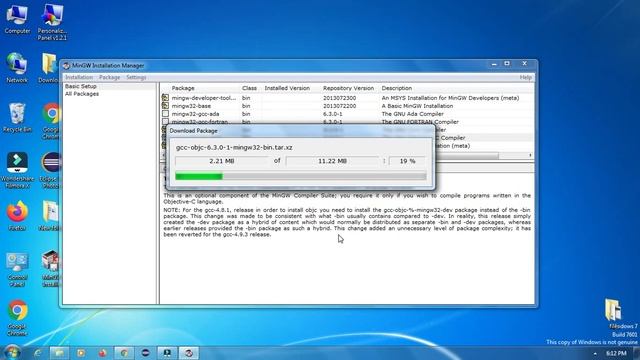Select Basic Setup in the left pane
This screenshot has width=640, height=360.
[80, 87]
